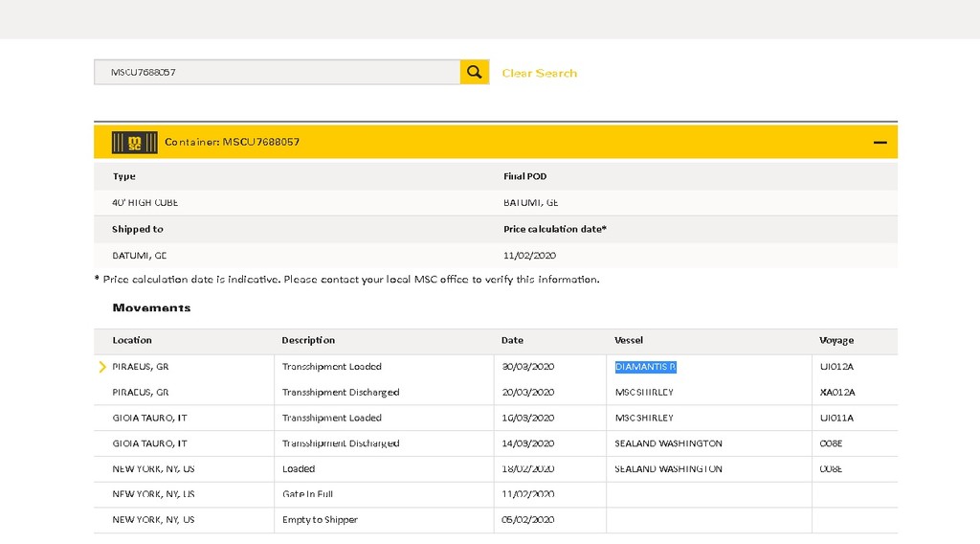
Task: Click Clear Search link
Action: (x=540, y=73)
